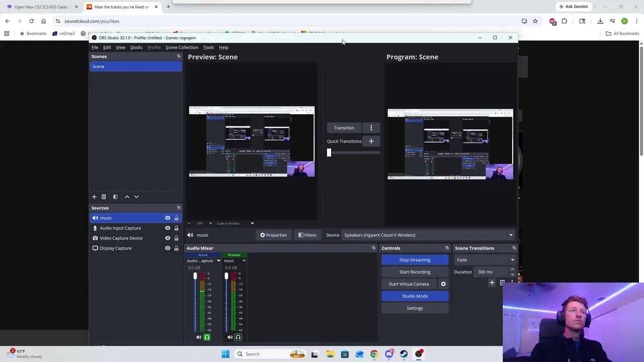Open the Tools menu
Viewport: 644px width, 362px height.
coord(208,47)
